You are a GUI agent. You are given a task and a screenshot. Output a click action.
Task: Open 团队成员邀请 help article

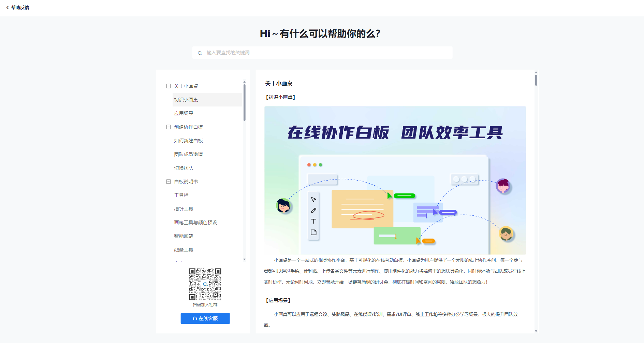tap(188, 154)
